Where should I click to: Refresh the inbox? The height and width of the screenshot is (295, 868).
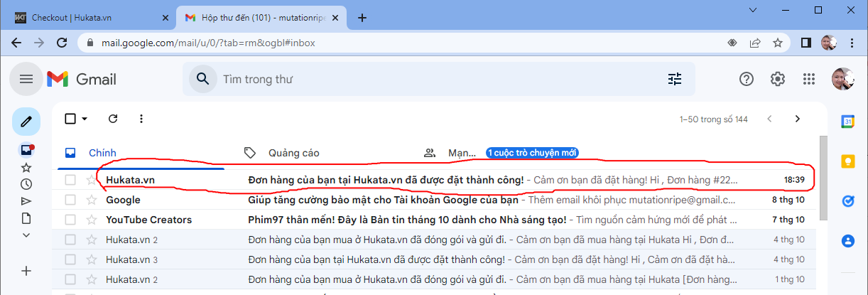(x=113, y=119)
